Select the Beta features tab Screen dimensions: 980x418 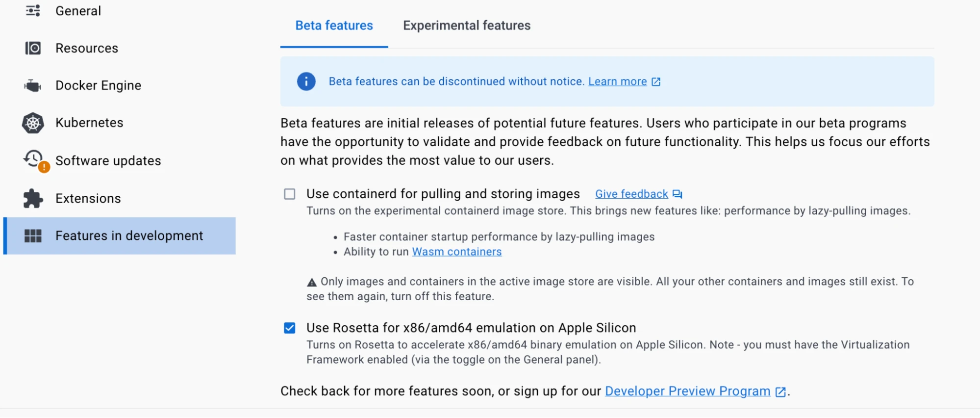334,26
